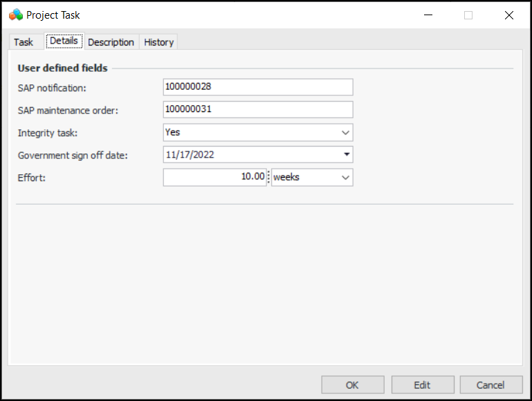
Task: Maximize the Project Task window
Action: 468,15
